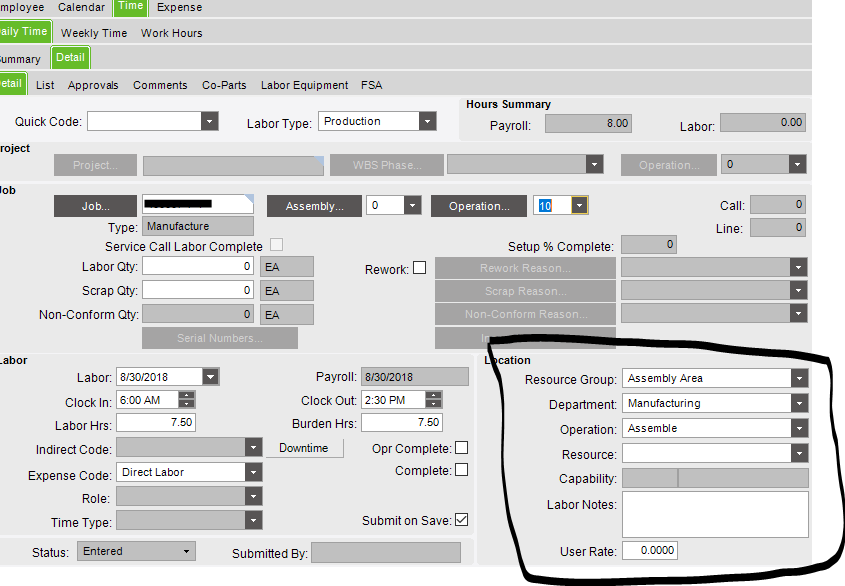Select the Summary tab
The height and width of the screenshot is (586, 845).
[x=20, y=59]
